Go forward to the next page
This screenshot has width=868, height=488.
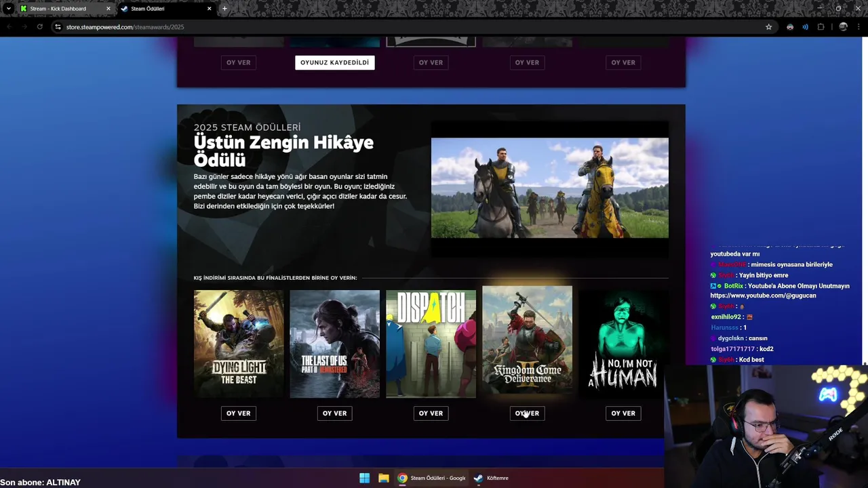[24, 27]
